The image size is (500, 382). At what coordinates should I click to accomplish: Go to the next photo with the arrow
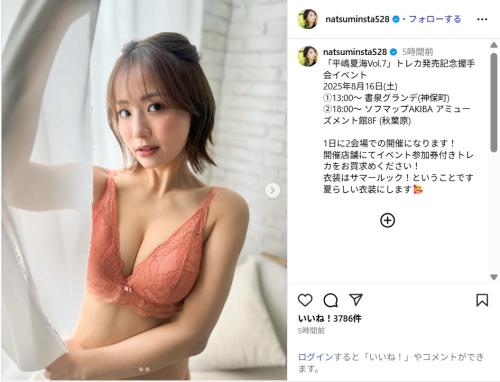point(272,190)
